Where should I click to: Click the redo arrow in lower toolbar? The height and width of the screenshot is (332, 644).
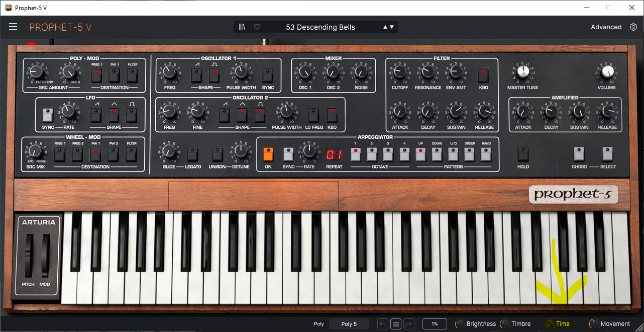pos(409,324)
